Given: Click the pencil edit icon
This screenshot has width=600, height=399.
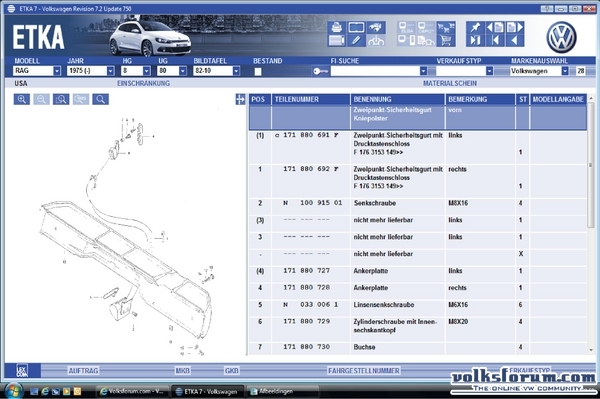Looking at the screenshot, I should click(356, 40).
